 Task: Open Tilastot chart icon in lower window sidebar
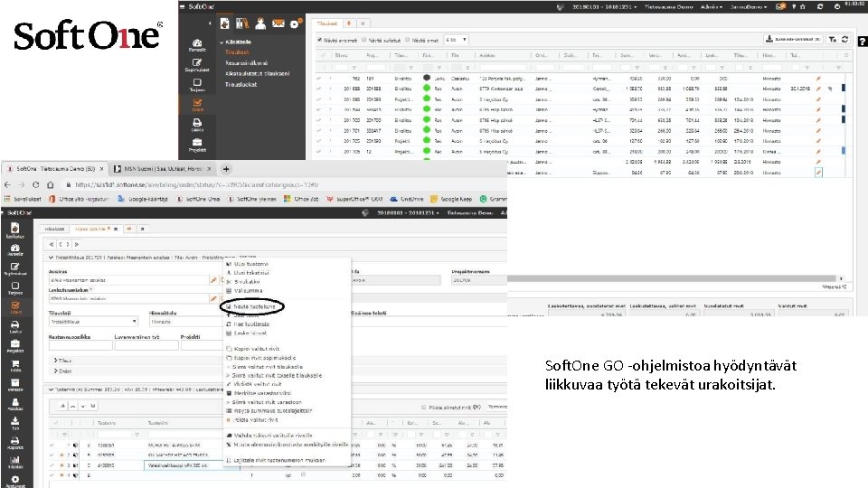tap(15, 462)
